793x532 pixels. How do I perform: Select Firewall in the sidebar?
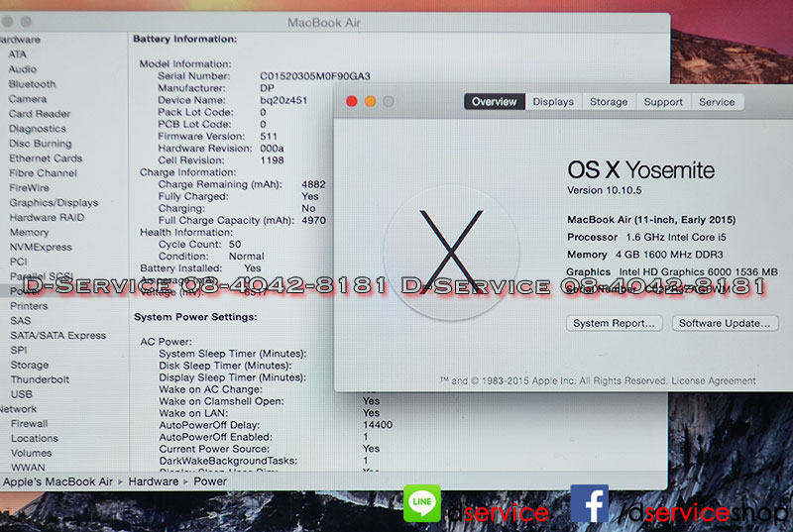coord(30,424)
